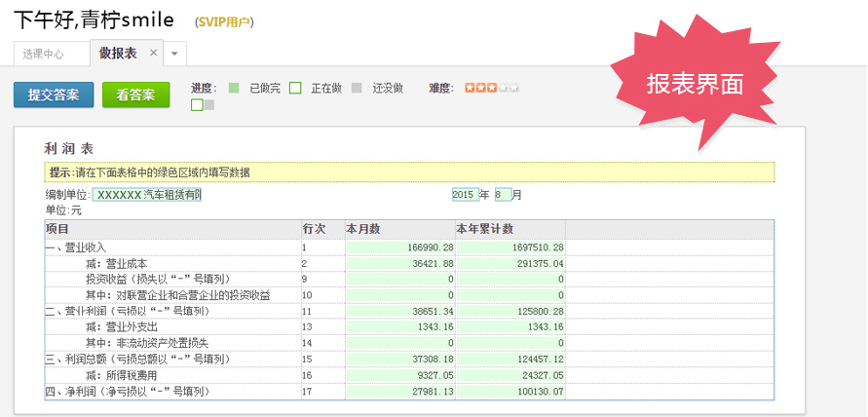
Task: Click the 减：营业外支出 row label
Action: pyautogui.click(x=122, y=326)
